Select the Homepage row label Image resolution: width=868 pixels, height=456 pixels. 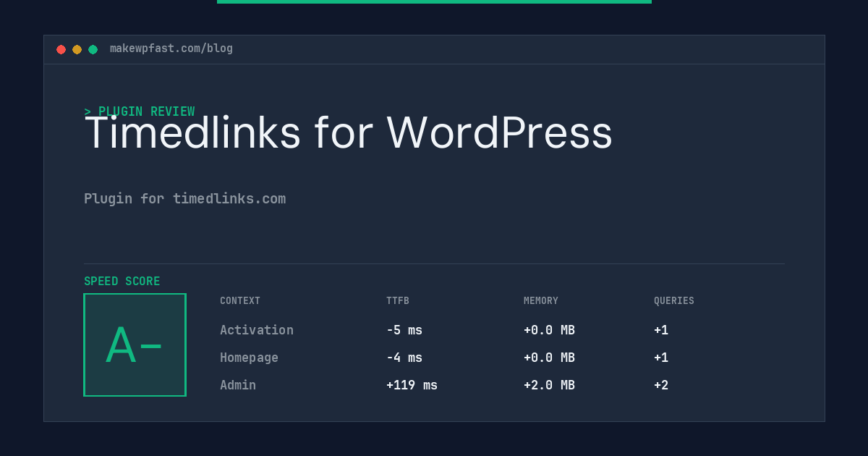(x=250, y=358)
